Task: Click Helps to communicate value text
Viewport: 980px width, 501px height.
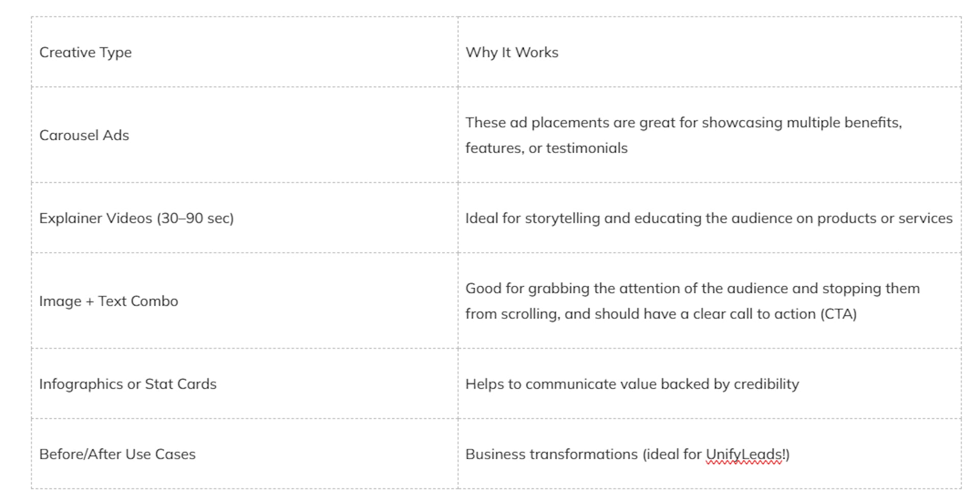Action: click(x=632, y=384)
